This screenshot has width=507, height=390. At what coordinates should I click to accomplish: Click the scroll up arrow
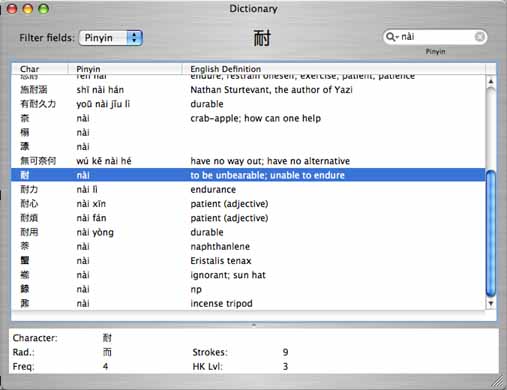pyautogui.click(x=491, y=81)
